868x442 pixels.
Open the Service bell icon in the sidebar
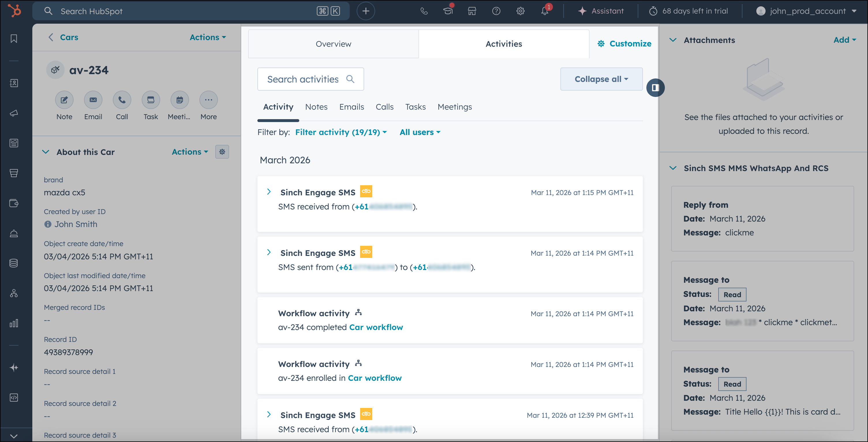tap(14, 233)
